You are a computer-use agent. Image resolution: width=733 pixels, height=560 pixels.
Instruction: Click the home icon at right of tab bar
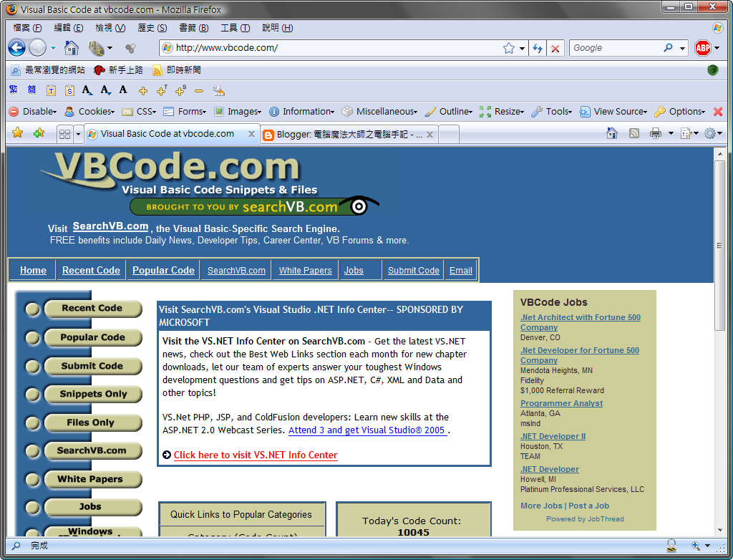[x=611, y=133]
